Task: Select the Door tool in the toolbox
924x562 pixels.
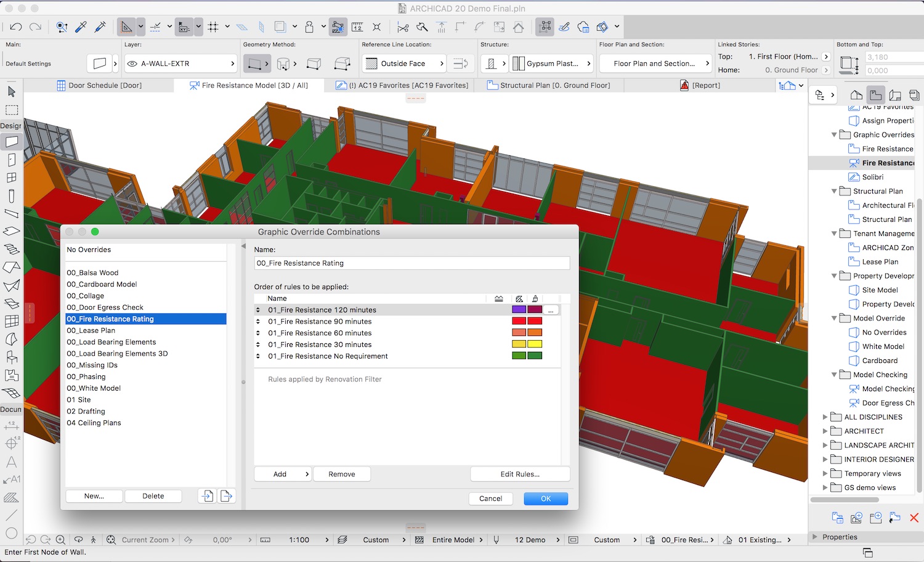Action: [x=11, y=160]
